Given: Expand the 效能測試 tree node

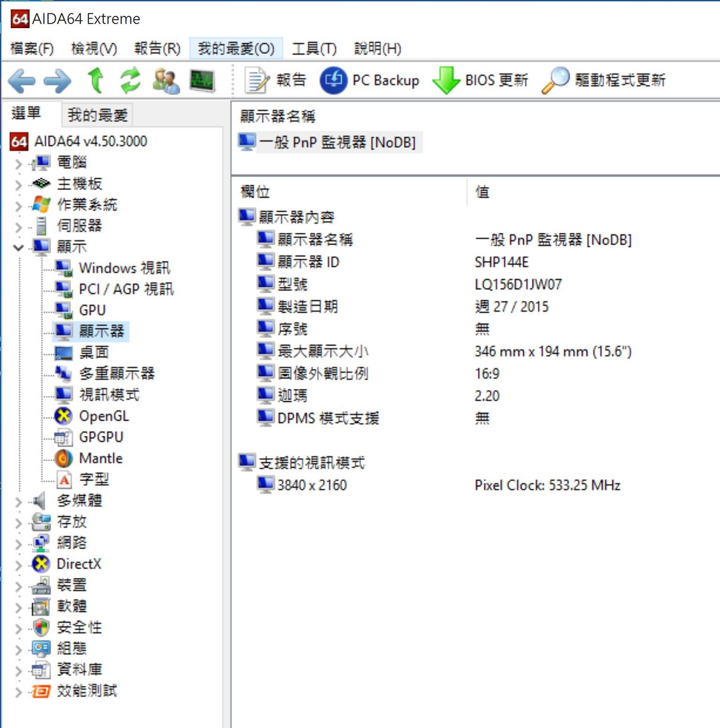Looking at the screenshot, I should [x=19, y=692].
